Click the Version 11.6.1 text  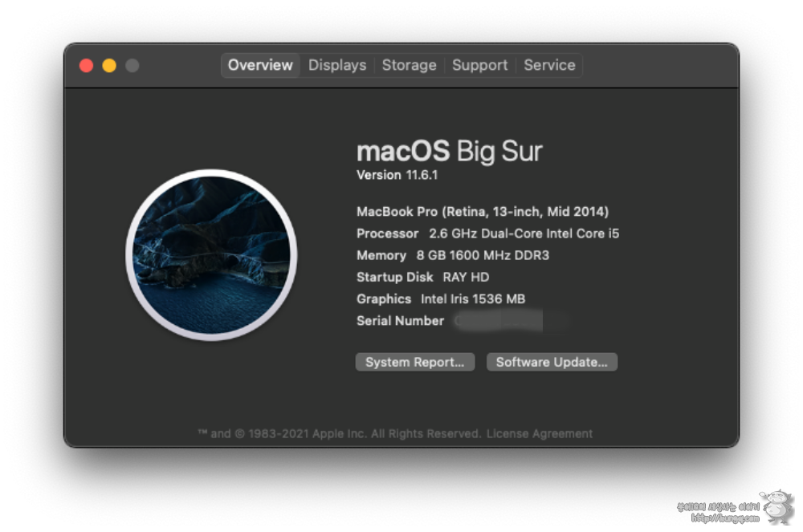tap(397, 175)
